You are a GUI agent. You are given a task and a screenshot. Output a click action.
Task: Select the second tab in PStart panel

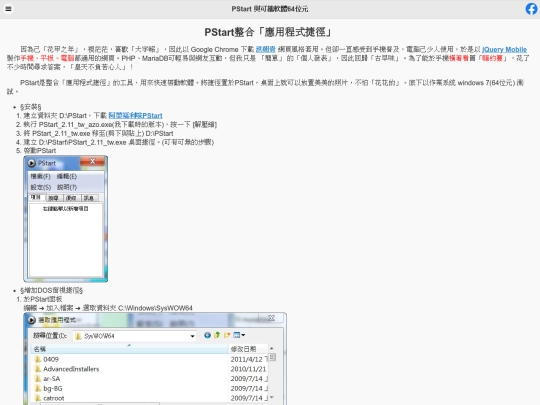point(54,198)
